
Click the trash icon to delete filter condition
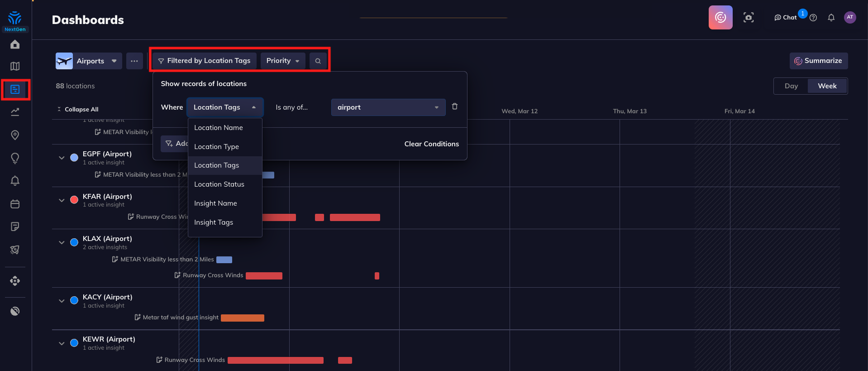(455, 106)
